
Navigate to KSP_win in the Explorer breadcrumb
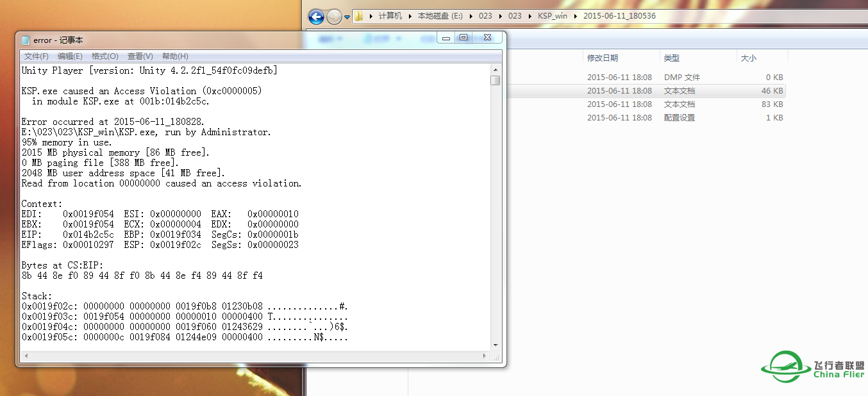pos(553,16)
